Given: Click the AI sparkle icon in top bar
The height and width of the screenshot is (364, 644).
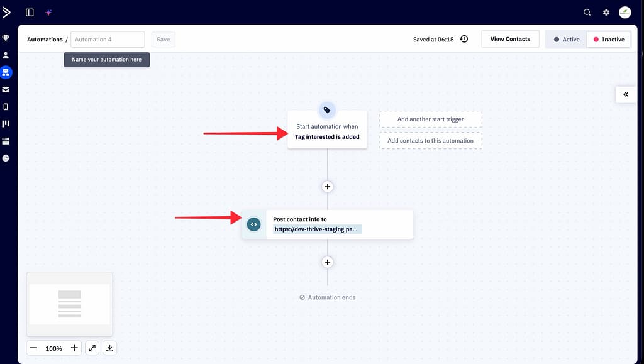Looking at the screenshot, I should coord(48,12).
